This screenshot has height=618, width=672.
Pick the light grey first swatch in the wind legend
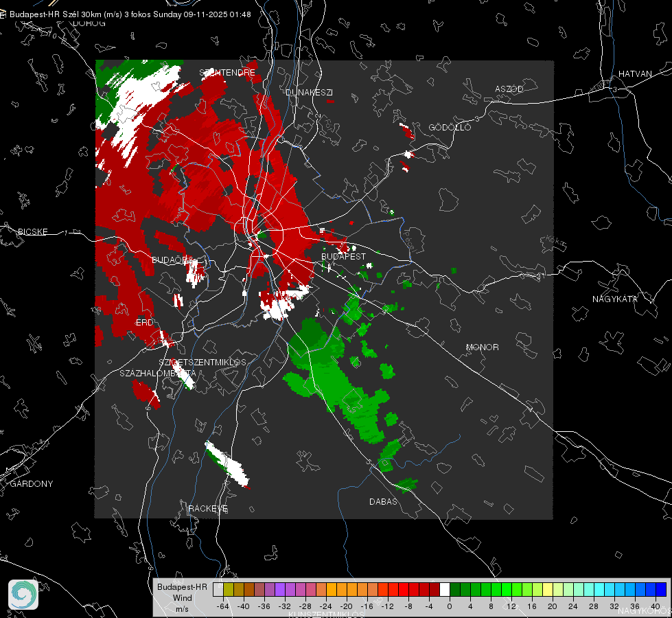(x=218, y=590)
